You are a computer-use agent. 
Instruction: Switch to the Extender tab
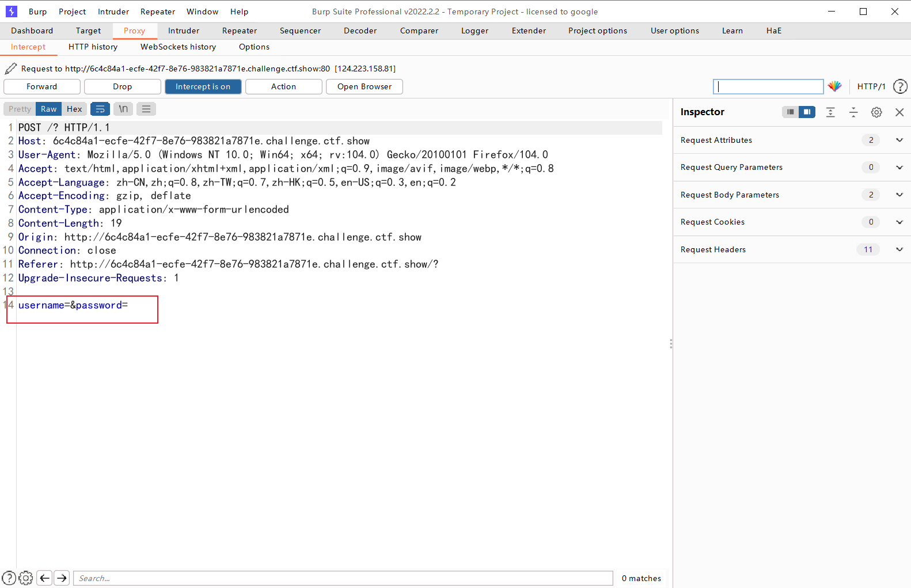[x=529, y=31]
